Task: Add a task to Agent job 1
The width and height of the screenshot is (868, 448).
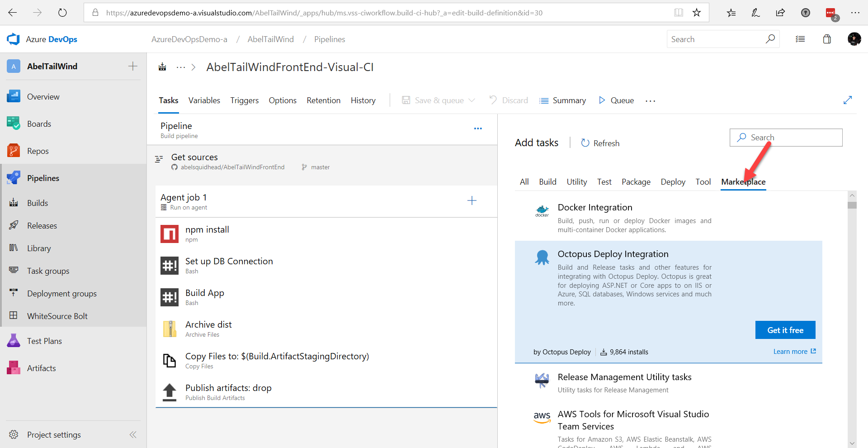Action: [472, 200]
